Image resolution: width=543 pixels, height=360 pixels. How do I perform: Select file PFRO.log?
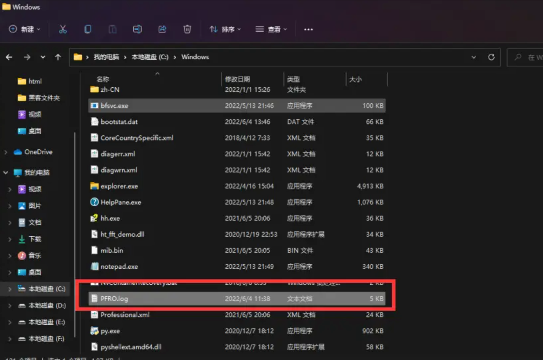tap(237, 299)
